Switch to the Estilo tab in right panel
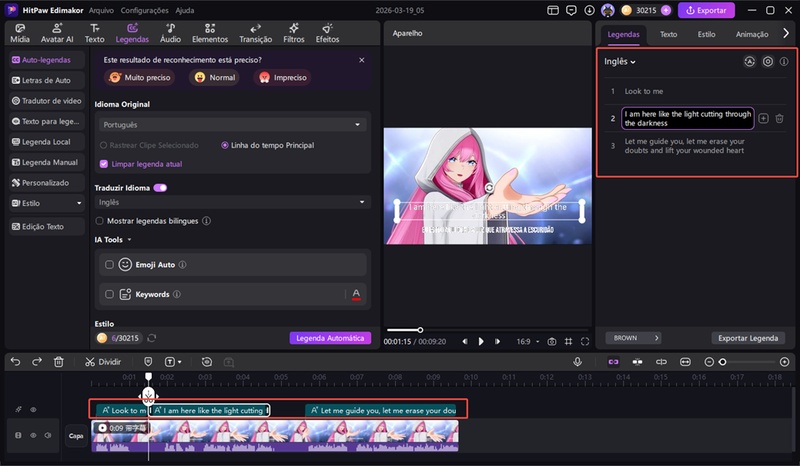Viewport: 800px width, 466px height. [x=706, y=34]
